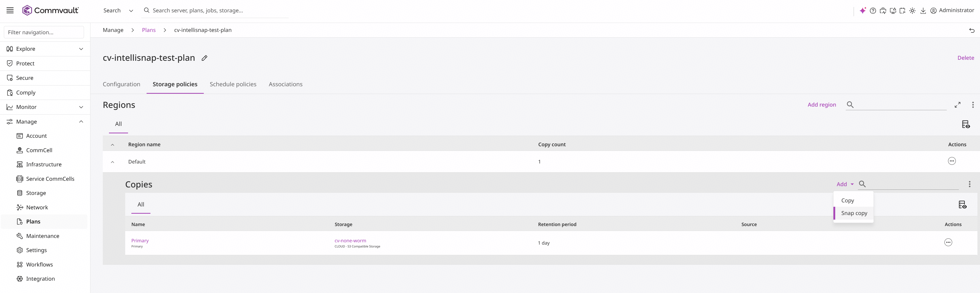Select the All tab under Copies
980x293 pixels.
[x=141, y=204]
